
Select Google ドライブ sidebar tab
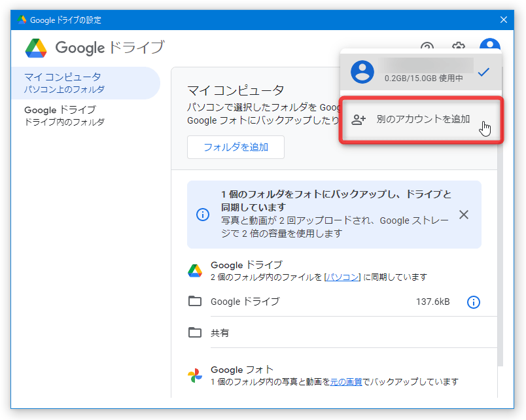click(86, 116)
